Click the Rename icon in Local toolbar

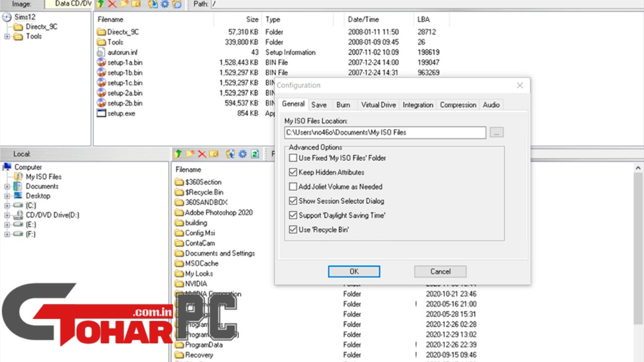point(214,154)
